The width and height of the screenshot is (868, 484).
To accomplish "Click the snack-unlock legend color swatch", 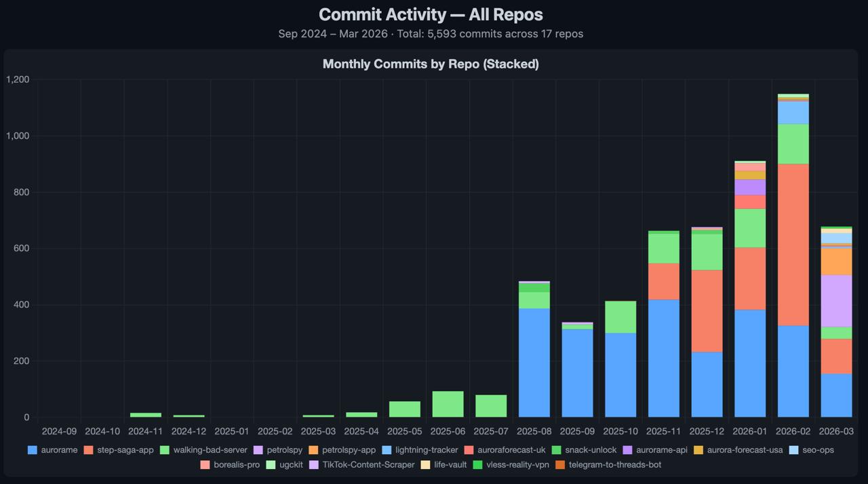I will coord(557,450).
